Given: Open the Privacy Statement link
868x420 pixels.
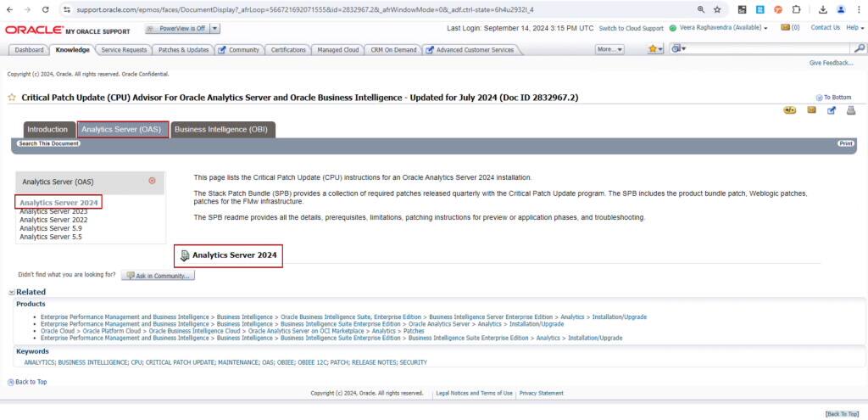Looking at the screenshot, I should [542, 394].
